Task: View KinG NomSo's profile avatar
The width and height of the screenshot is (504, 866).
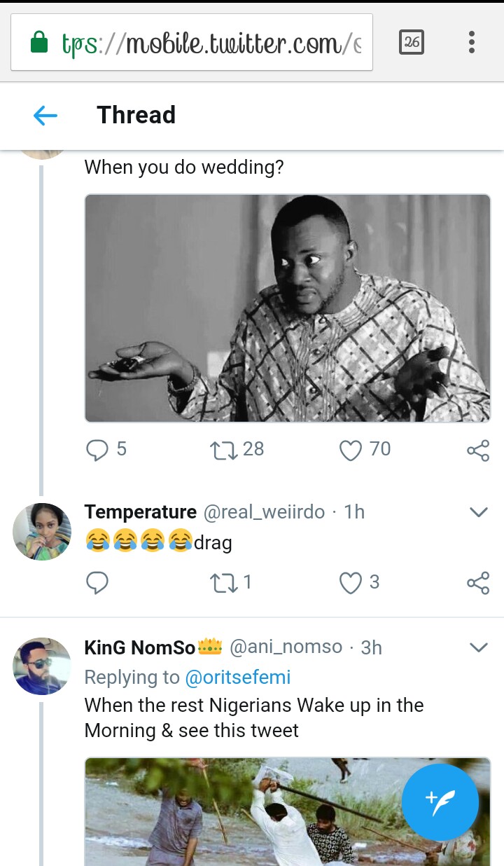Action: [x=42, y=666]
